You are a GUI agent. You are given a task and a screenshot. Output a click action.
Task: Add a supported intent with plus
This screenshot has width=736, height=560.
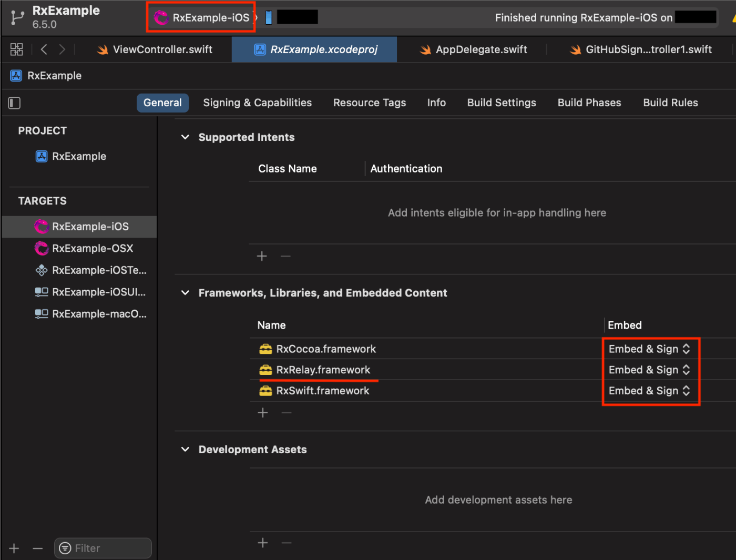262,256
